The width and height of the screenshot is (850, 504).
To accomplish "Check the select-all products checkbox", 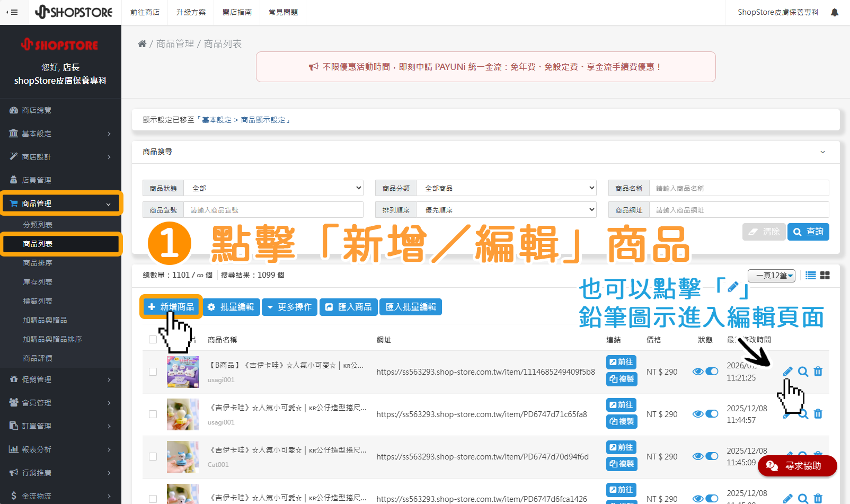I will 153,340.
